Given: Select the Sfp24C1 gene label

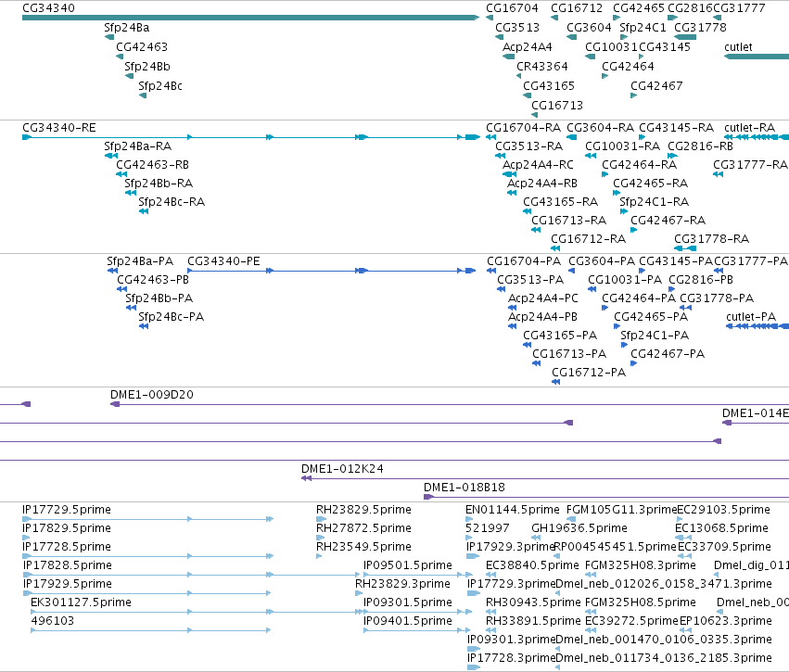Looking at the screenshot, I should click(x=643, y=27).
